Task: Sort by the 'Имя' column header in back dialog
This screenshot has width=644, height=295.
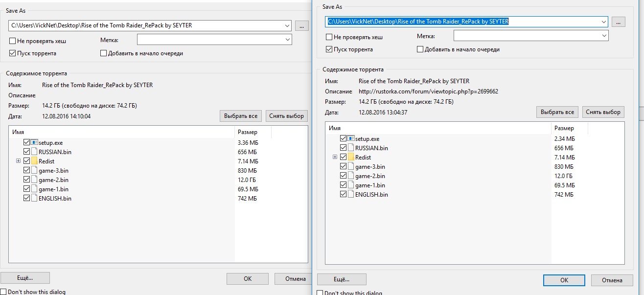Action: tap(122, 132)
